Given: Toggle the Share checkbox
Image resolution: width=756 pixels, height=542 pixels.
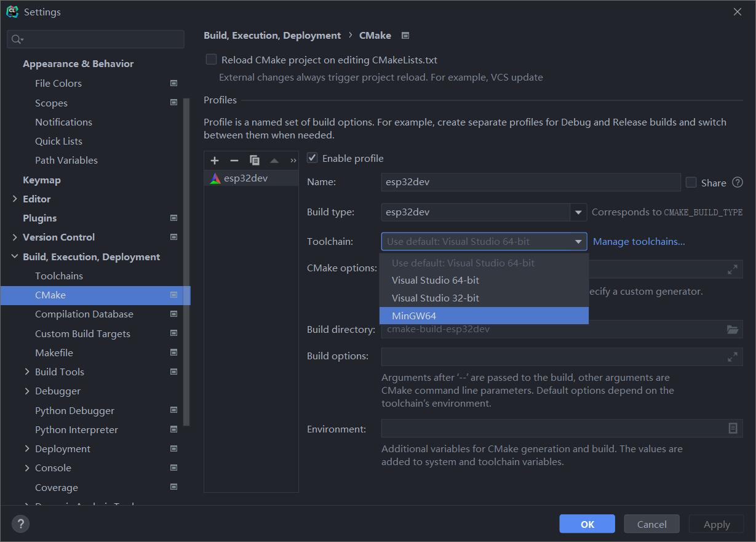Looking at the screenshot, I should click(691, 182).
